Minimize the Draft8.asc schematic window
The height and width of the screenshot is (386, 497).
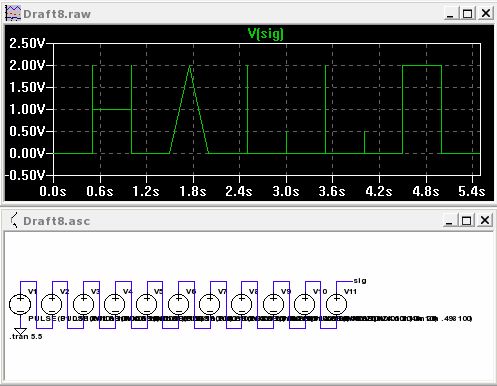[449, 221]
